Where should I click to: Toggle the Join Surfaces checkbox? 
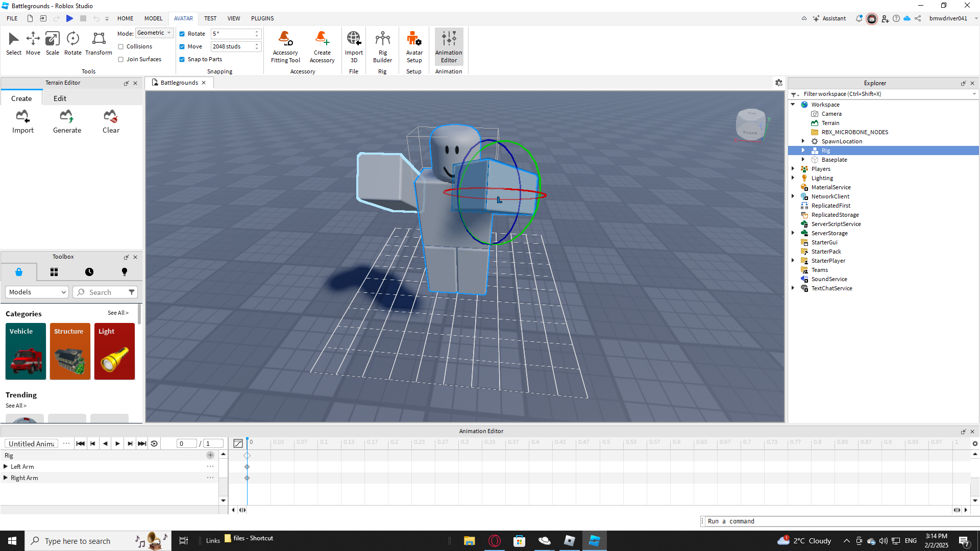pos(121,59)
